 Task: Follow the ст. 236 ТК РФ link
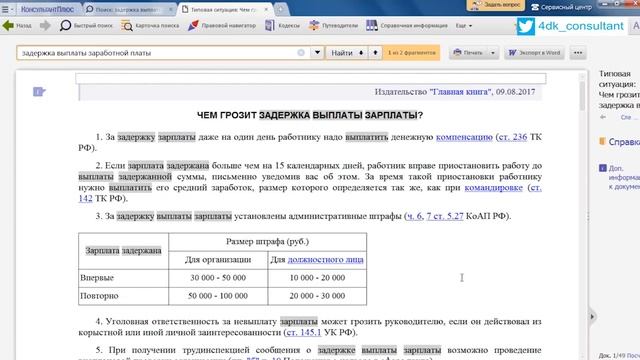(513, 137)
